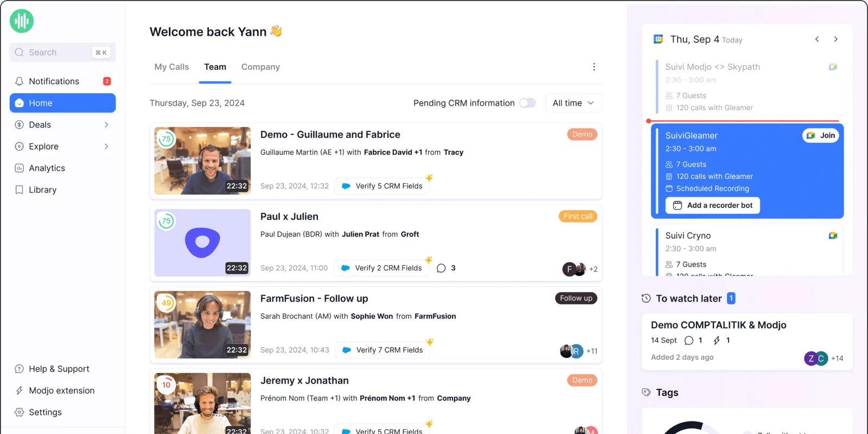Select the Team tab
The height and width of the screenshot is (434, 868).
[x=215, y=67]
